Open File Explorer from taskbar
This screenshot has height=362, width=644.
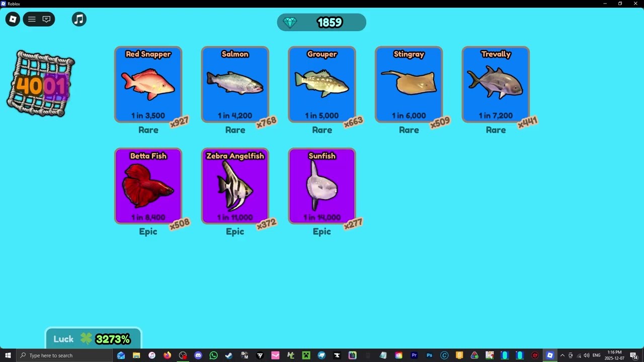click(136, 355)
